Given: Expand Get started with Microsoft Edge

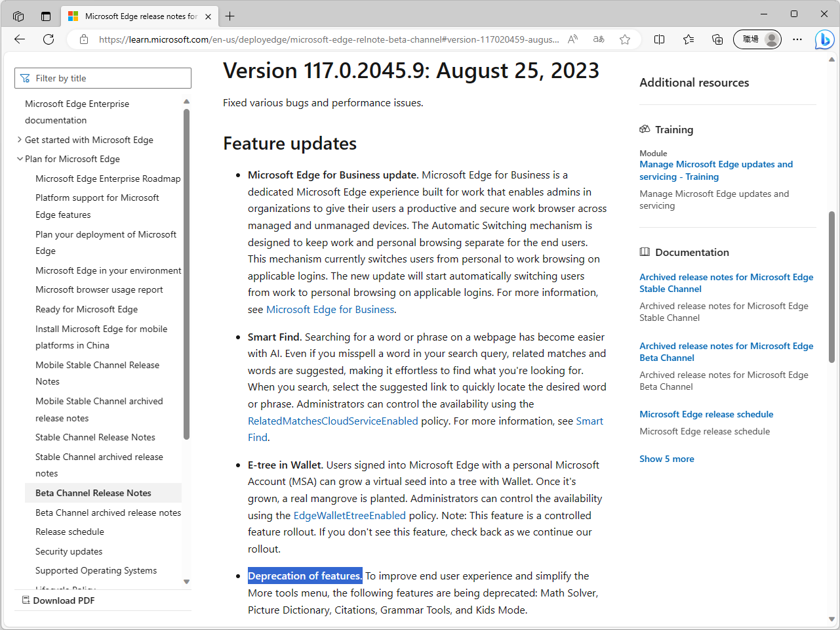Looking at the screenshot, I should (x=18, y=140).
